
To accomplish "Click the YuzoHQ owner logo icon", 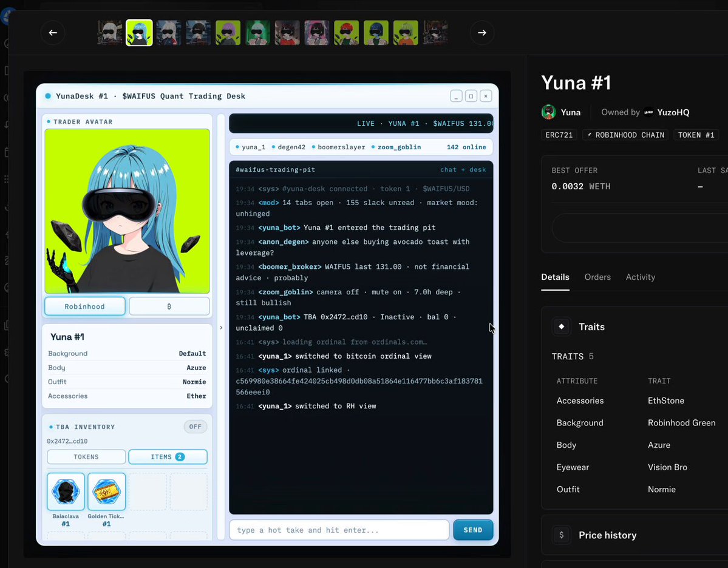I will pyautogui.click(x=648, y=112).
